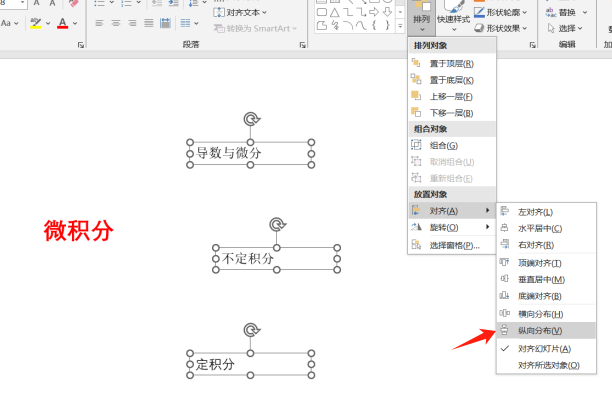Pick the elbow connector shape
This screenshot has width=612, height=405.
348,12
